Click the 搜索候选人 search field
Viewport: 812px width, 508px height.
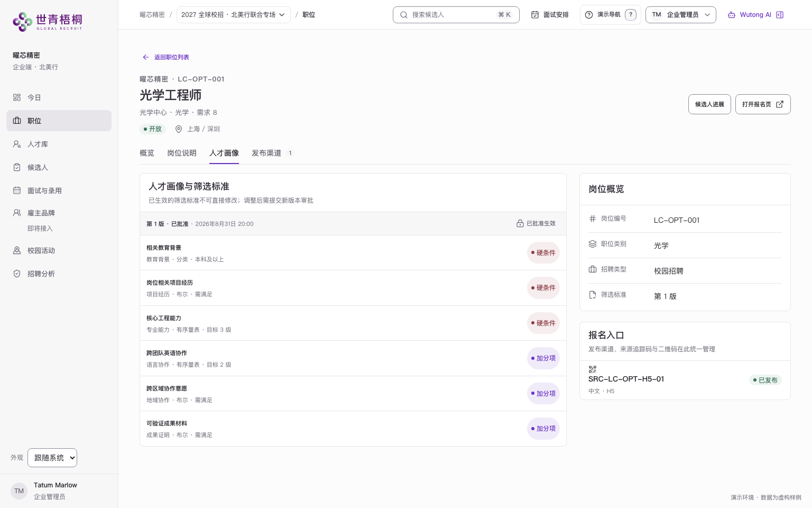(456, 15)
